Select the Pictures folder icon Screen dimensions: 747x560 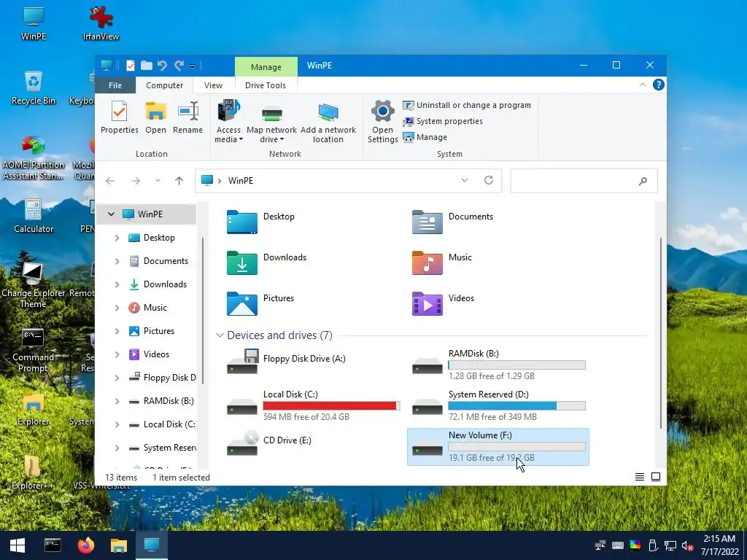(242, 304)
